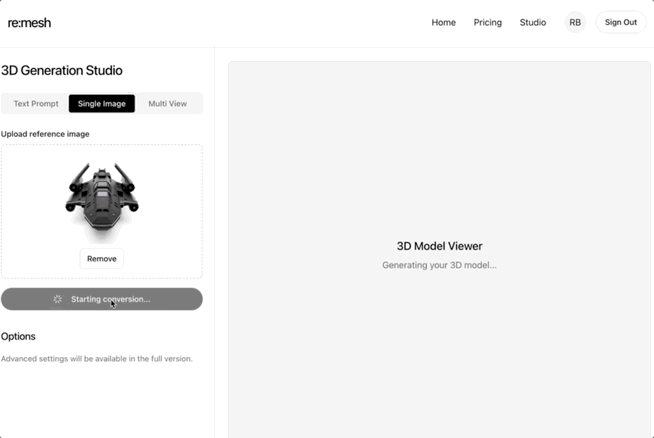Click the Options section heading
The width and height of the screenshot is (654, 438).
[18, 336]
